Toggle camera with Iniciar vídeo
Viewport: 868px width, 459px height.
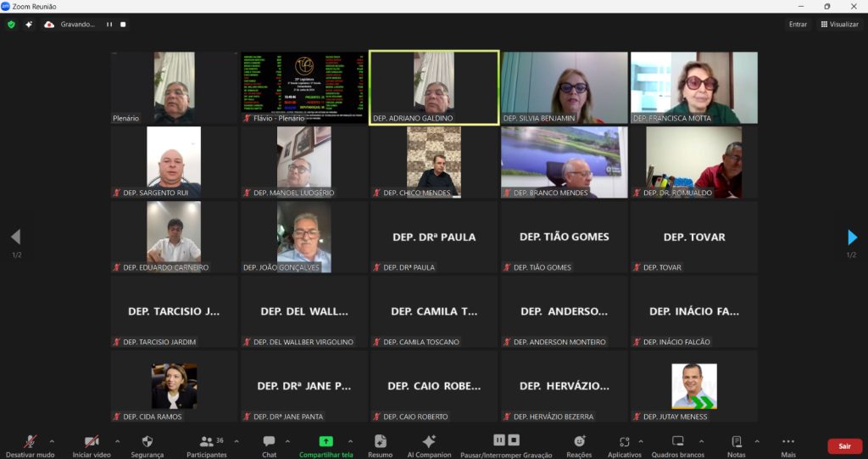(92, 445)
